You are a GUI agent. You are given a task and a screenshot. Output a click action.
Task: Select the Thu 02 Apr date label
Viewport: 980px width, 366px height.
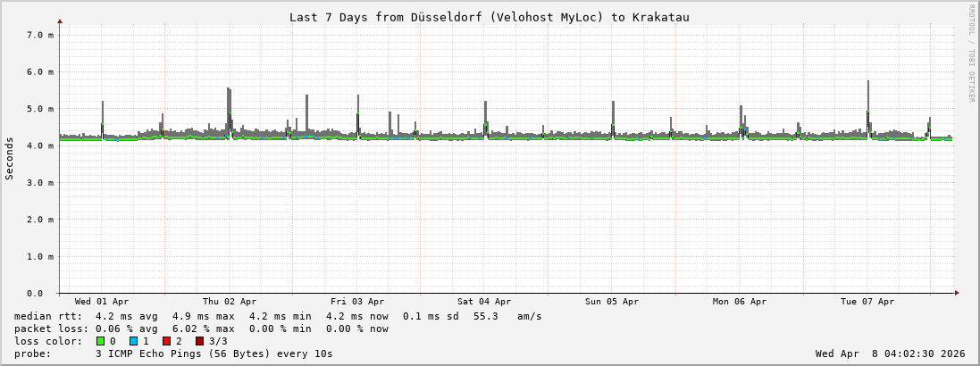230,302
